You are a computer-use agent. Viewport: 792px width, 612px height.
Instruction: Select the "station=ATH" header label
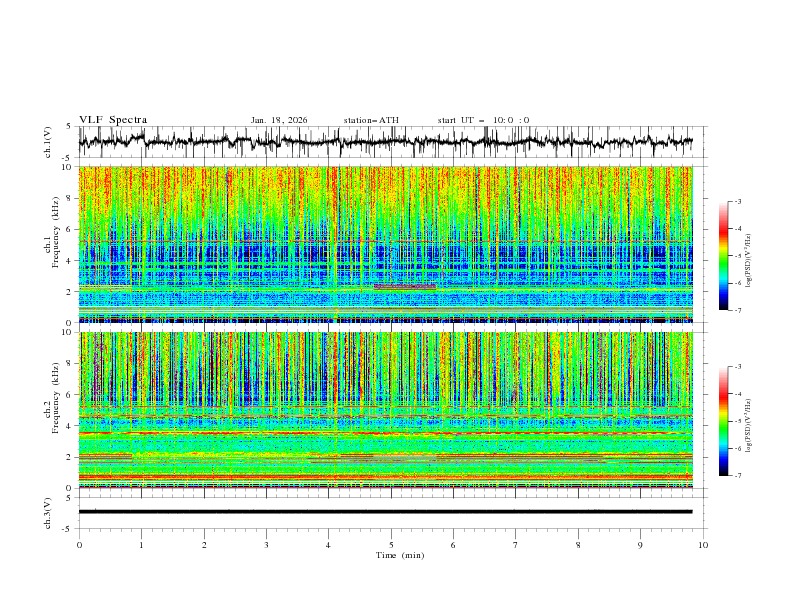click(x=371, y=120)
